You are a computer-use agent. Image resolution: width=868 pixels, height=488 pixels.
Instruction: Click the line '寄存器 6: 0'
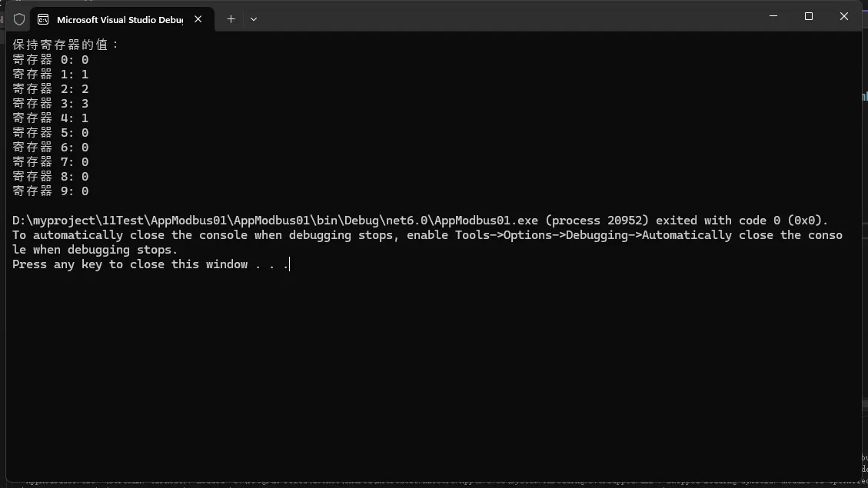51,148
